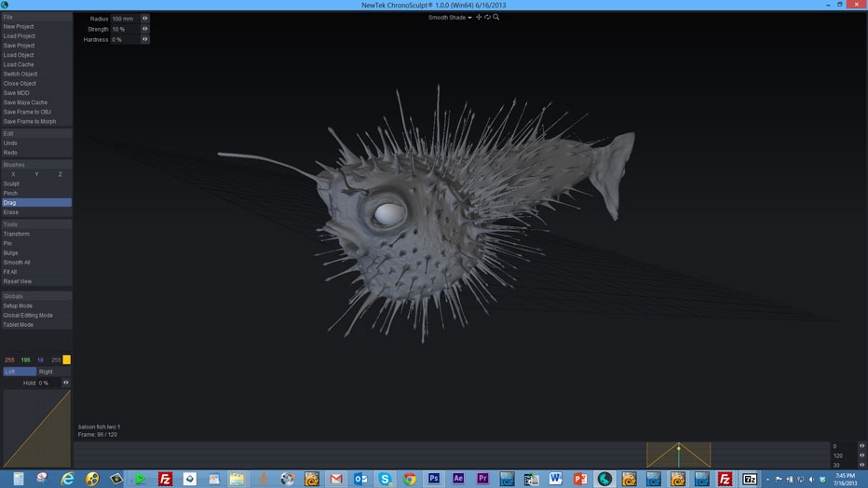Select the Pinch brush
The image size is (868, 488).
point(11,193)
